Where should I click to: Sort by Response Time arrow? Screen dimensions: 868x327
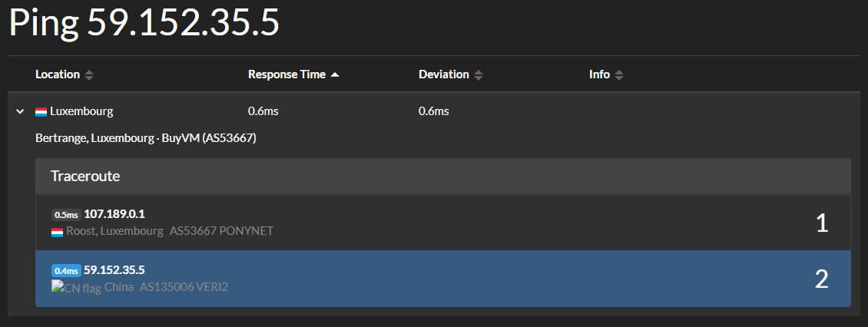(x=334, y=74)
